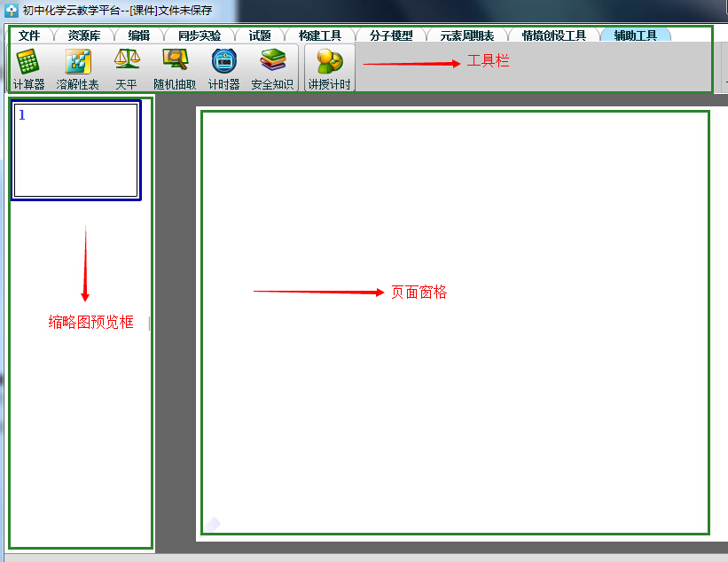Open the 文件 tab
Viewport: 728px width, 562px height.
click(x=29, y=36)
